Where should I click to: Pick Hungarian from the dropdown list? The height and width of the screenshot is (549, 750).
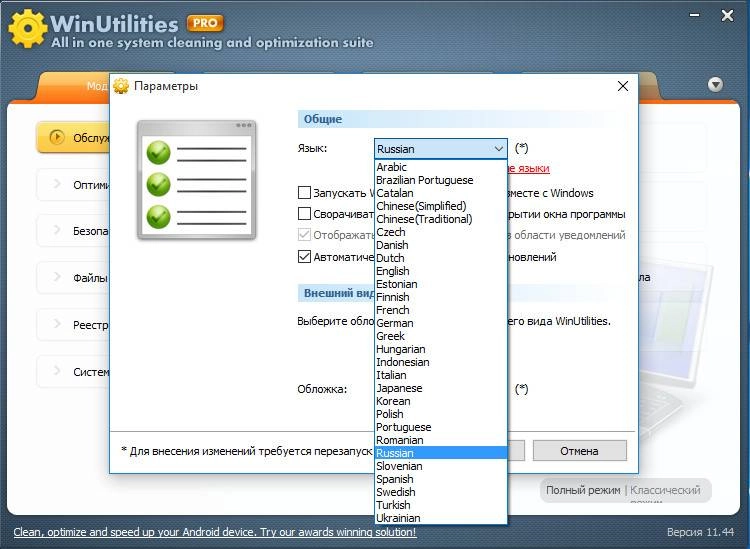tap(441, 349)
